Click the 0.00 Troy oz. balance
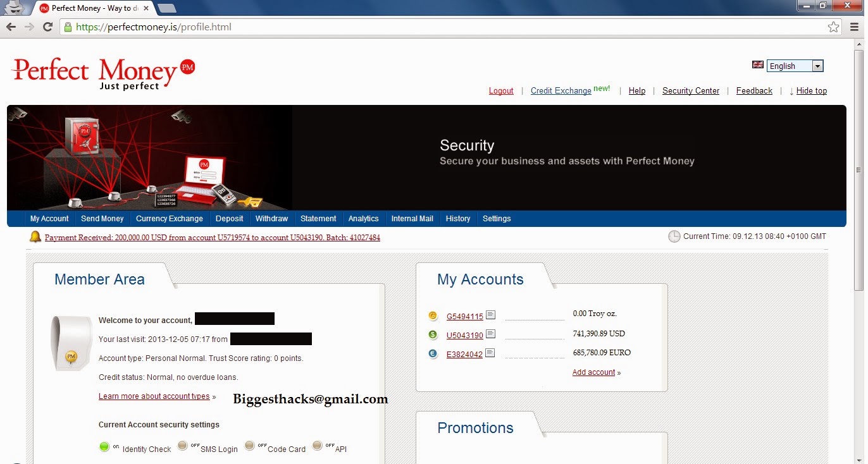 [595, 314]
